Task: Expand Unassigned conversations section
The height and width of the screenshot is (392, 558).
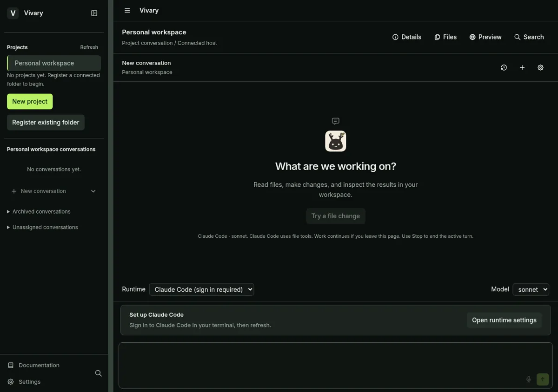Action: tap(42, 227)
